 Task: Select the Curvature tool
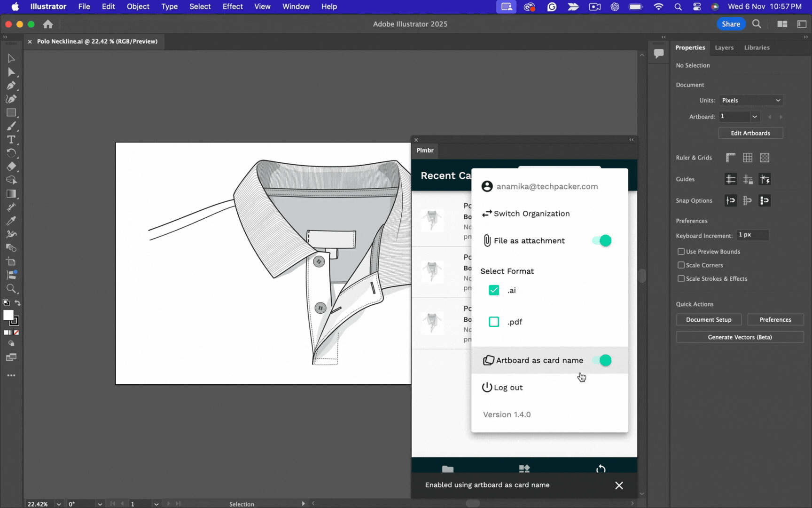tap(11, 99)
